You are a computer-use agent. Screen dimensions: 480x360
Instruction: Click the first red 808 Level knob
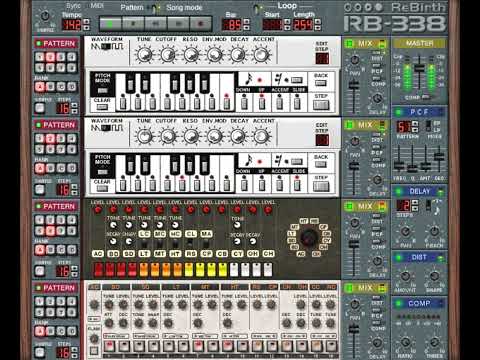pyautogui.click(x=98, y=210)
